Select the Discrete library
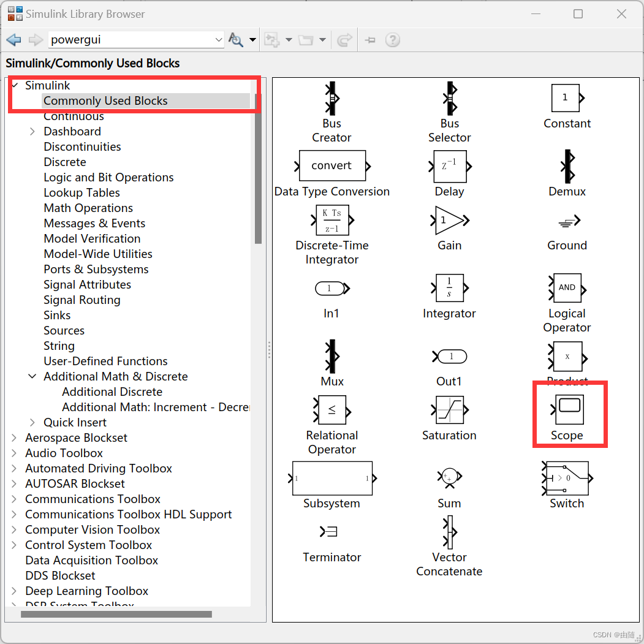Screen dimensions: 644x644 [x=65, y=162]
